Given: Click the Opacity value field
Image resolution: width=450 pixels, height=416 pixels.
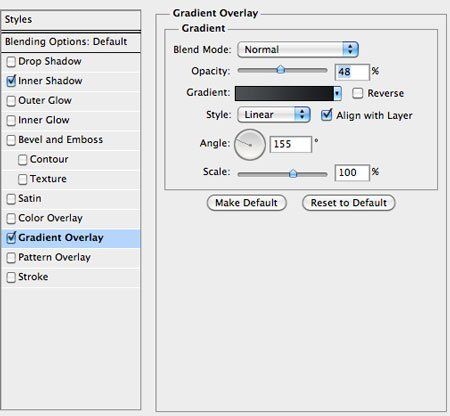Looking at the screenshot, I should pyautogui.click(x=352, y=72).
